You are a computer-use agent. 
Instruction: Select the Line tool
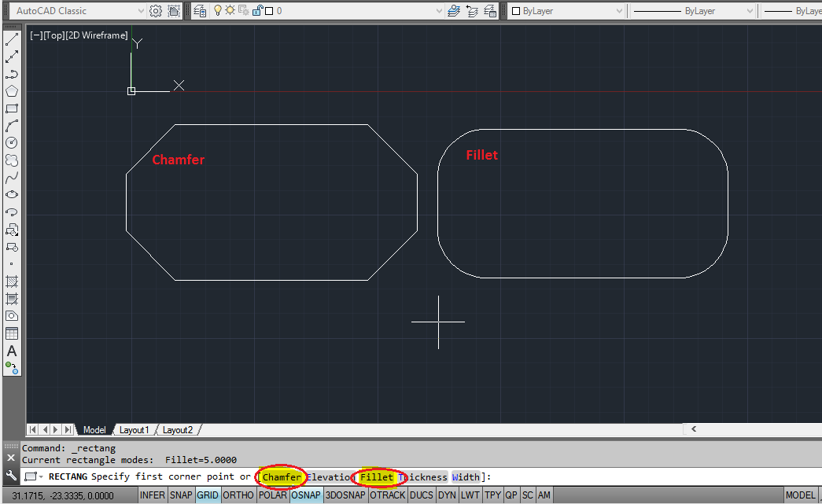[12, 39]
